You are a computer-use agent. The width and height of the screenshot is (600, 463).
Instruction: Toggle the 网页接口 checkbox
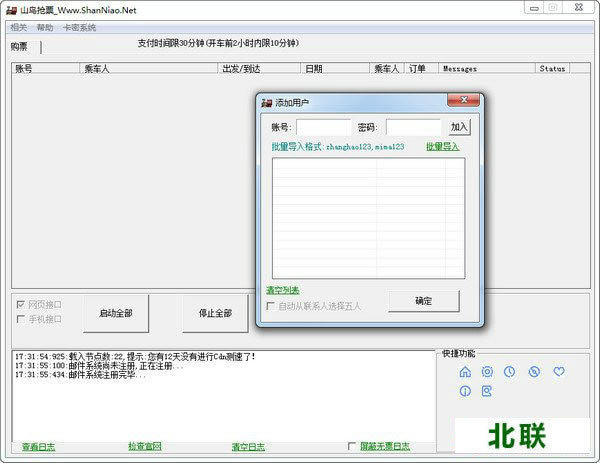[21, 304]
